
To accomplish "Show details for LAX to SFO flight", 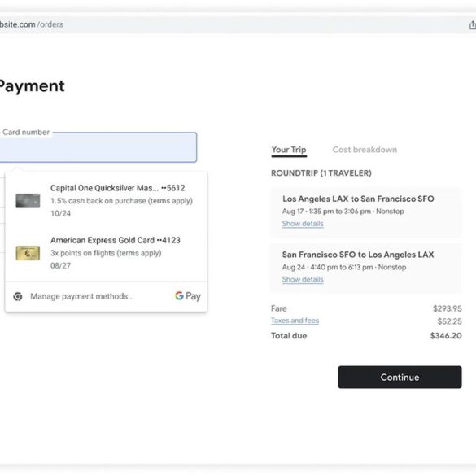I will point(303,224).
